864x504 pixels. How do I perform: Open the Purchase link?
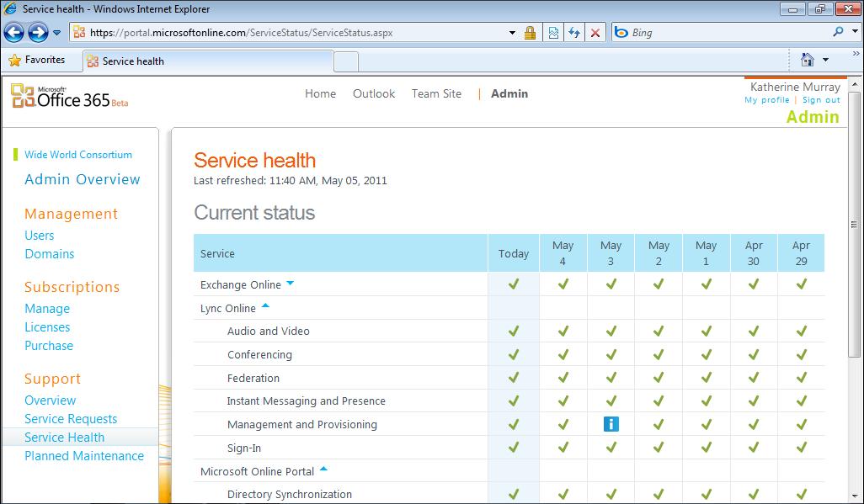pyautogui.click(x=49, y=346)
